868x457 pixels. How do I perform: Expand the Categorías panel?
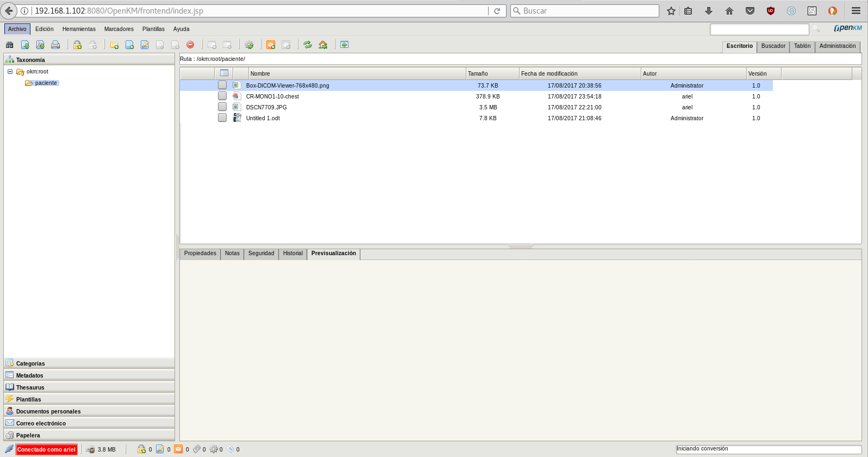pyautogui.click(x=30, y=363)
